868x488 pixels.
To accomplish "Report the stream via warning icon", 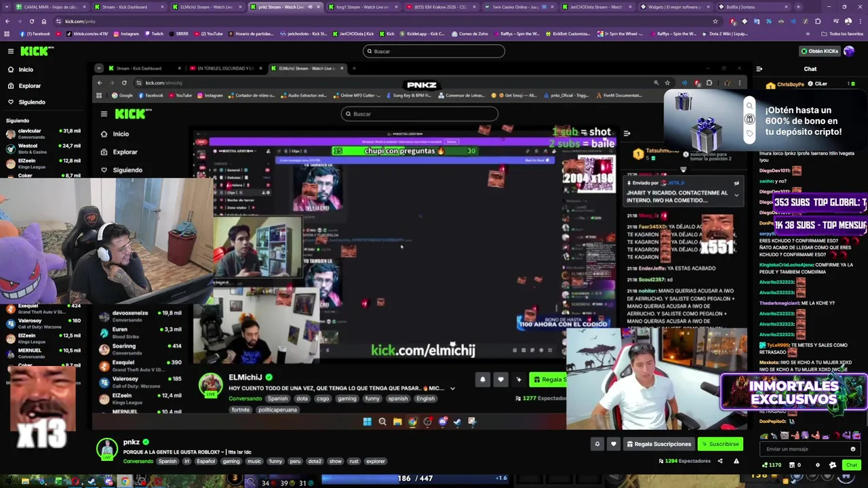I will (x=736, y=461).
